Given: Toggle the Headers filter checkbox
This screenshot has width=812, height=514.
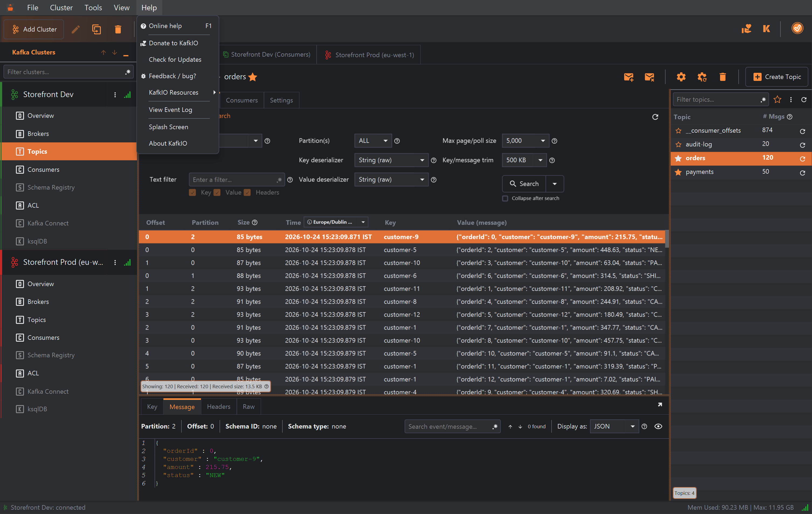Looking at the screenshot, I should [247, 193].
